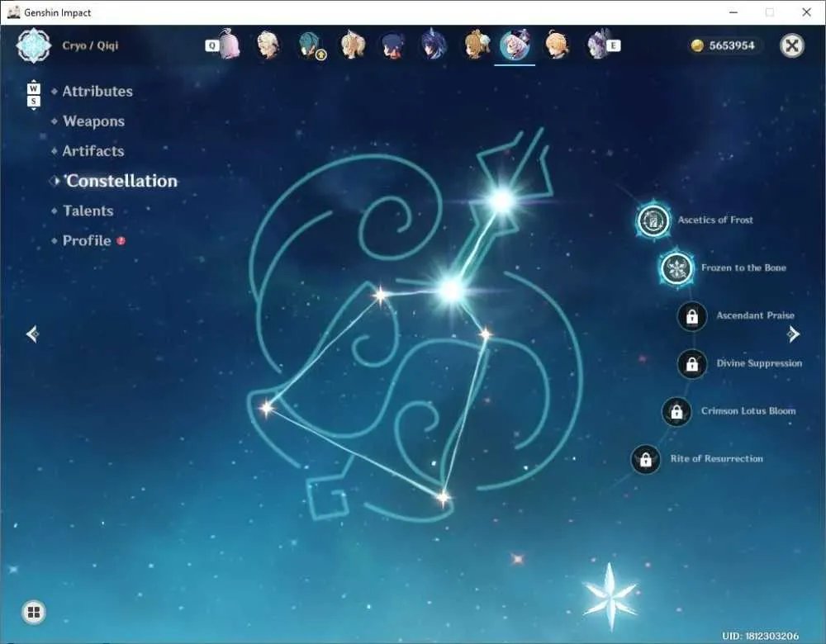Click the UID 1812303206 text

click(760, 636)
